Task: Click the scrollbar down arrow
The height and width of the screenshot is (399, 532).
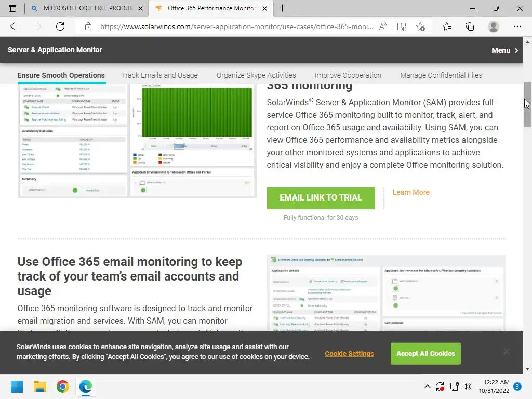Action: pos(528,369)
